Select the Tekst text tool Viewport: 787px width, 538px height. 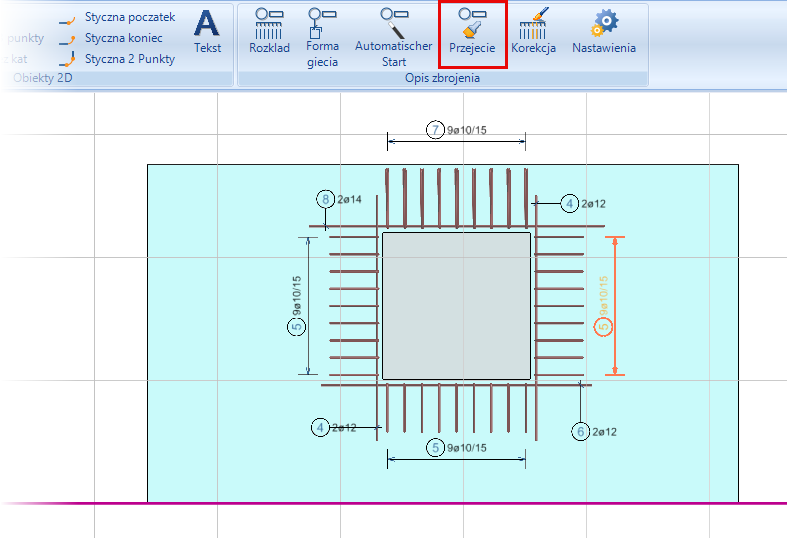pos(207,32)
